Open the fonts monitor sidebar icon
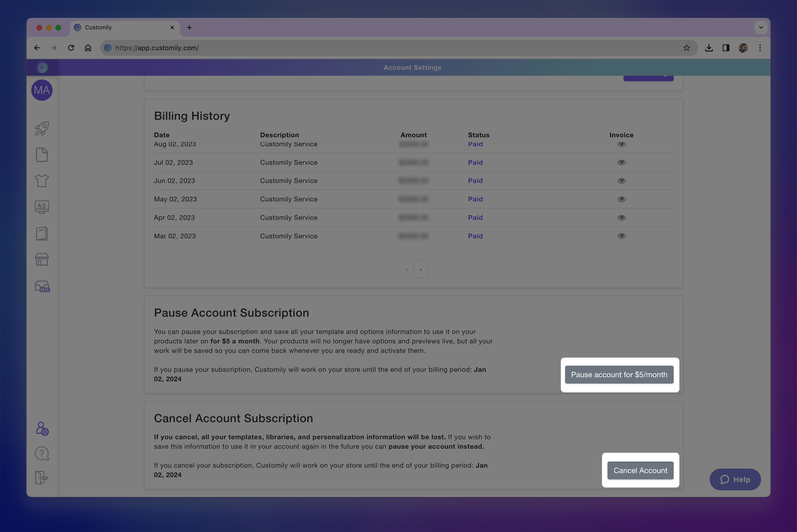The image size is (797, 532). 42,207
